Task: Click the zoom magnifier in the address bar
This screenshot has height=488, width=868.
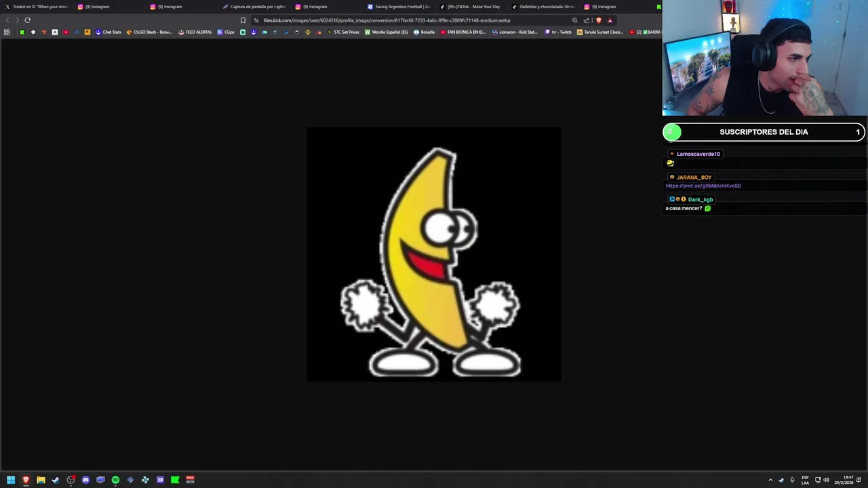Action: pos(575,20)
